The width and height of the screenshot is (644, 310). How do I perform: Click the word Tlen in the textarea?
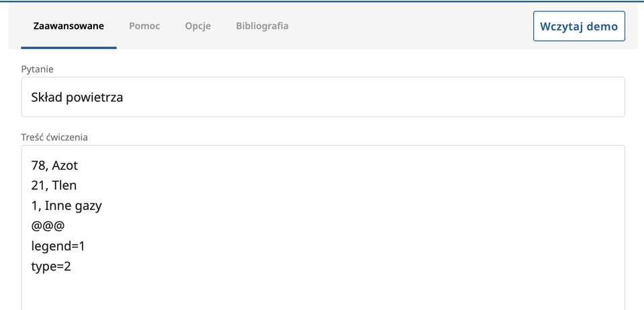pyautogui.click(x=64, y=185)
